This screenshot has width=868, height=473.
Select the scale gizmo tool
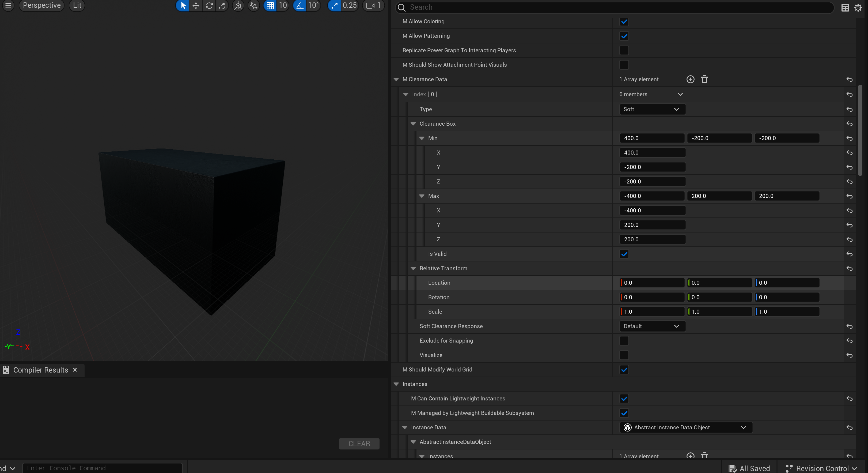click(222, 6)
